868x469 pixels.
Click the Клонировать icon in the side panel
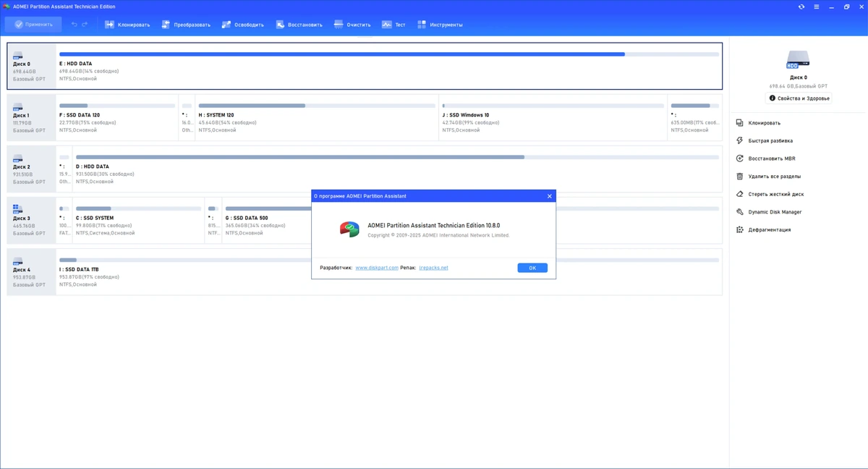pyautogui.click(x=739, y=123)
